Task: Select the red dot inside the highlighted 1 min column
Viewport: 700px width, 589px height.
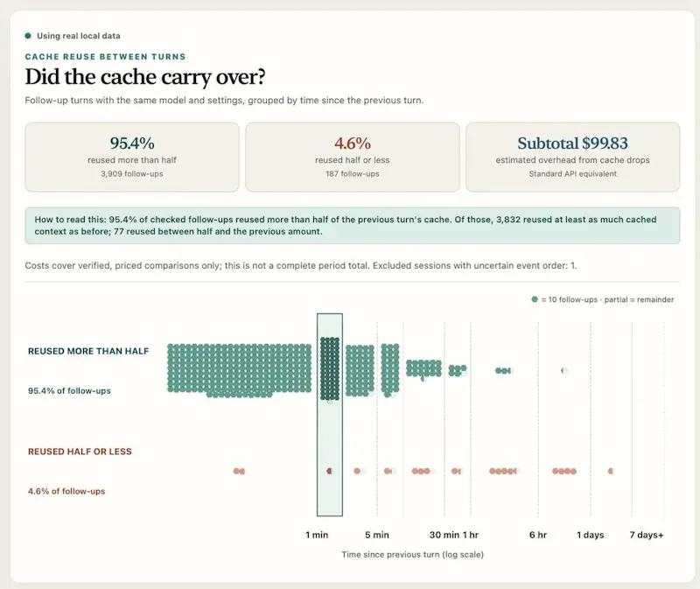Action: coord(330,471)
